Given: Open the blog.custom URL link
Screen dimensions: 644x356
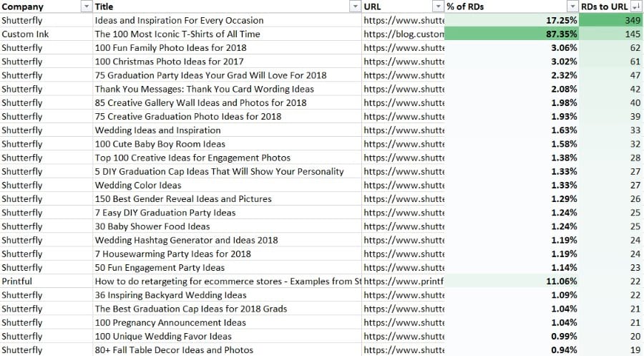Looking at the screenshot, I should 404,34.
